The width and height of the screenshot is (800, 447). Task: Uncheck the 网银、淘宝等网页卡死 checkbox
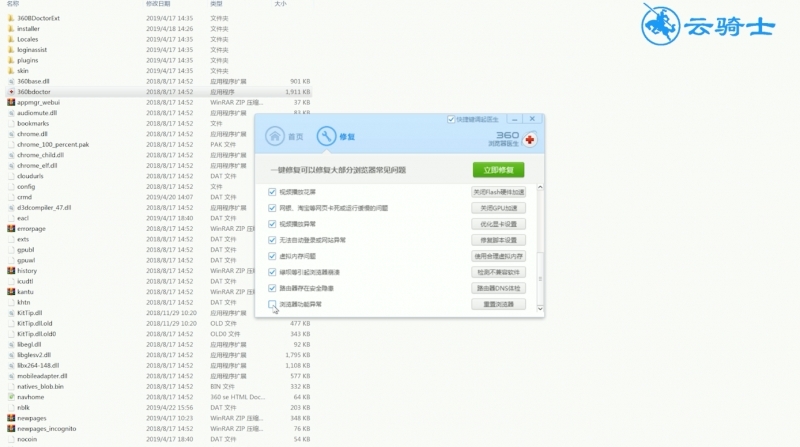click(272, 208)
